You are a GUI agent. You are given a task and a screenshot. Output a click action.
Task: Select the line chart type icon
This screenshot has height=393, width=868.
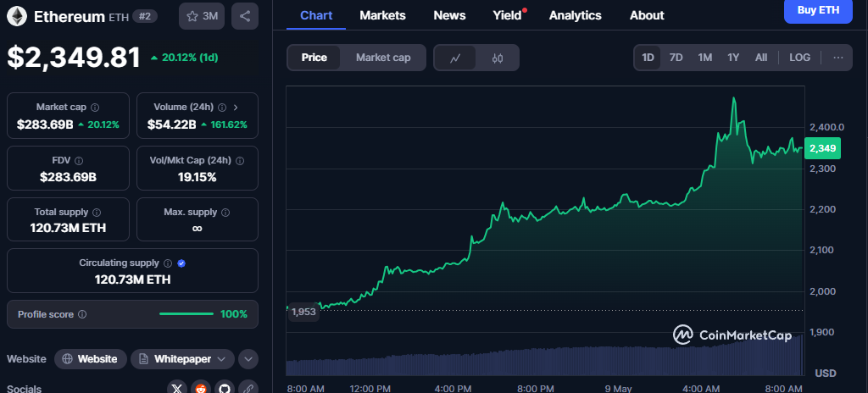(455, 58)
